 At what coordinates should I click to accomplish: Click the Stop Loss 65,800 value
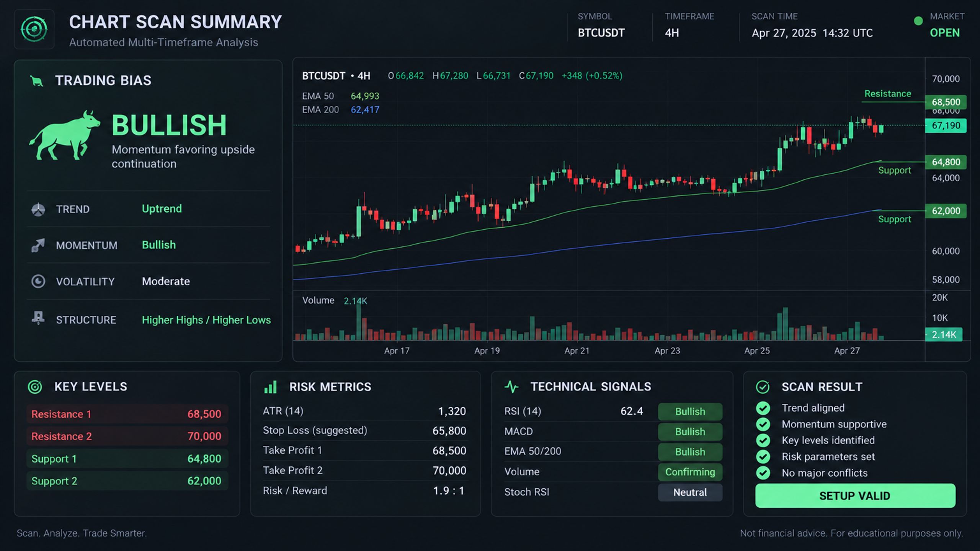click(449, 431)
